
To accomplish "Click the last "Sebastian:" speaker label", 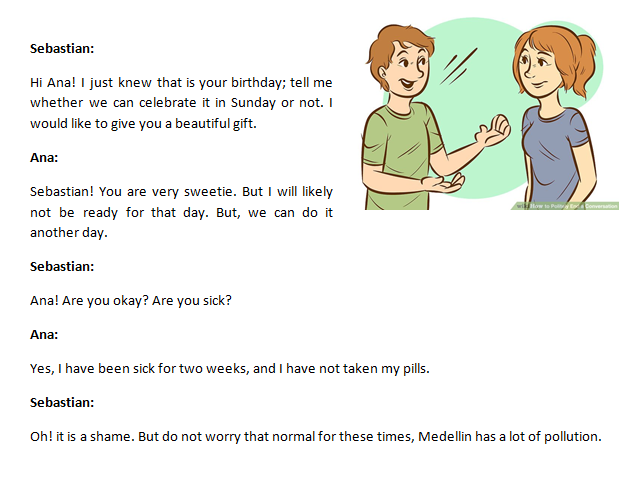I will tap(62, 402).
